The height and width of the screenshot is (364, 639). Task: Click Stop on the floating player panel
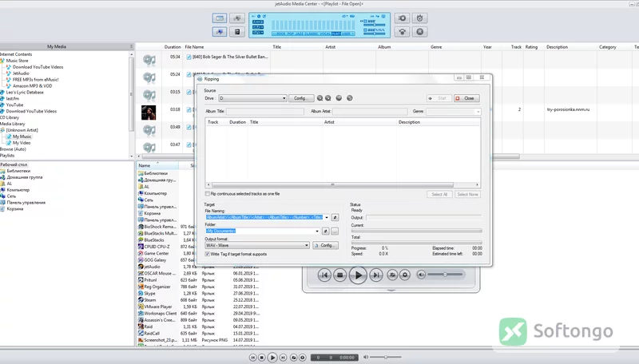tap(340, 275)
